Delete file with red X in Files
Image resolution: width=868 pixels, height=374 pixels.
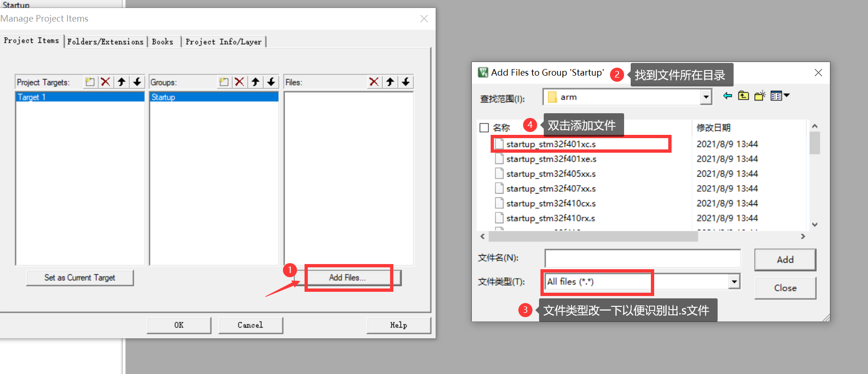click(374, 82)
